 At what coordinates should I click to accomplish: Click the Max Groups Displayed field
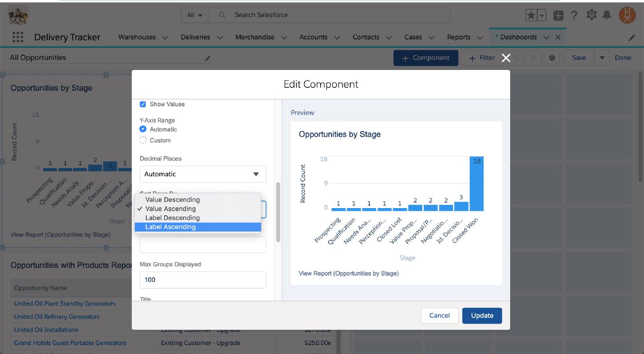click(x=203, y=280)
